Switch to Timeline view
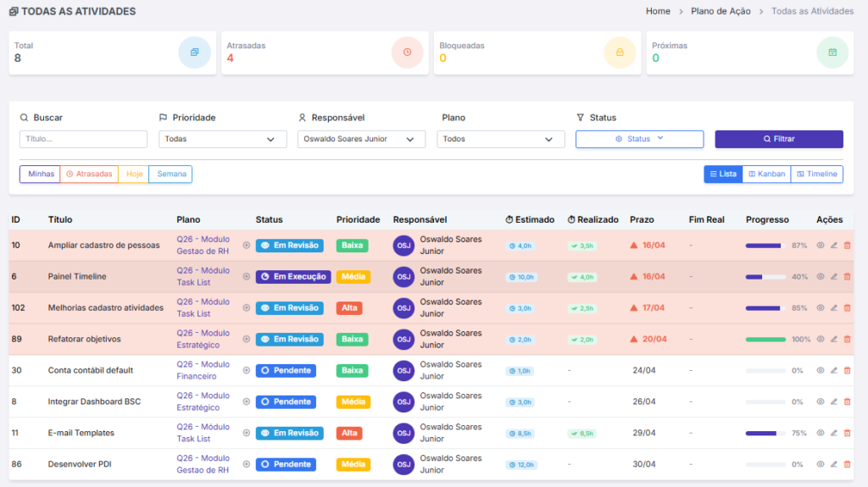Screen dimensions: 868x487 point(817,174)
